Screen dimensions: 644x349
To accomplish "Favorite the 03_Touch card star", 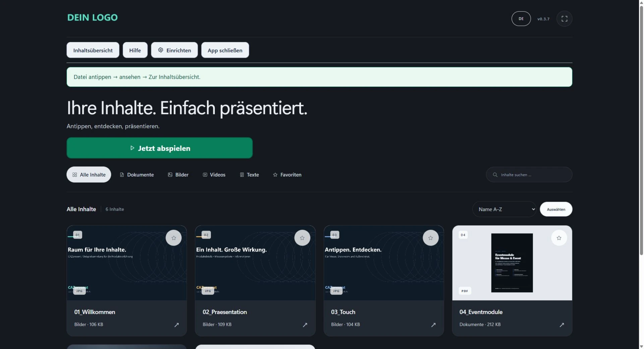I will click(430, 238).
